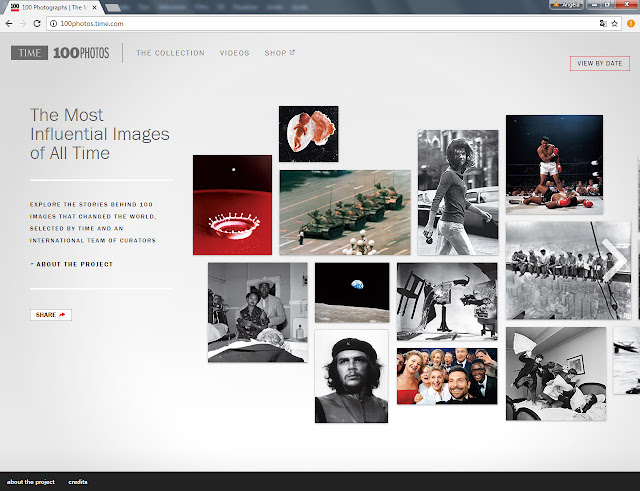
Task: Advance gallery with the right chevron arrow
Action: tap(614, 260)
